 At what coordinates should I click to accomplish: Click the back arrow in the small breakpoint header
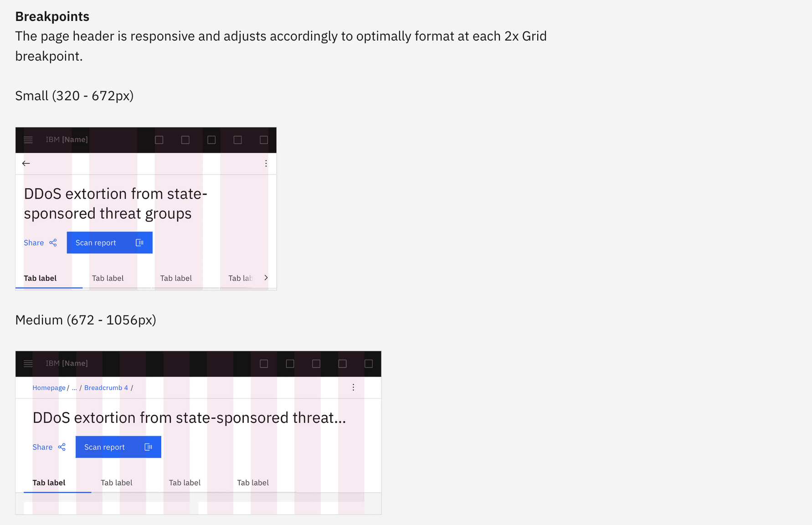click(26, 163)
